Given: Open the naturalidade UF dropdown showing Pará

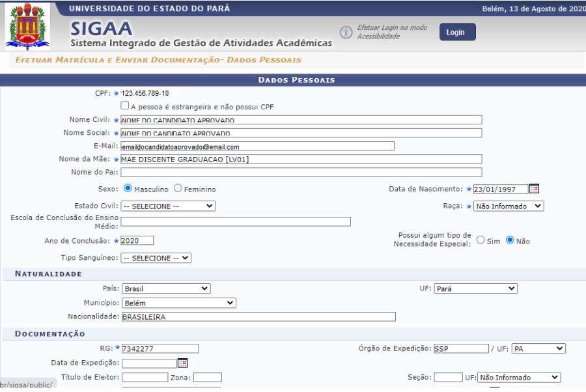Looking at the screenshot, I should point(475,288).
